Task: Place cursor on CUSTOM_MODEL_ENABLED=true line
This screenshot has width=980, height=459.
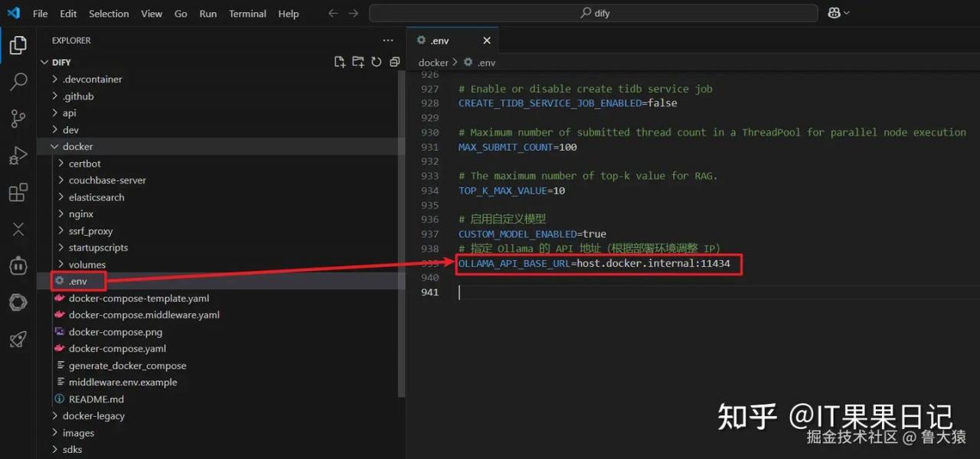Action: point(532,234)
